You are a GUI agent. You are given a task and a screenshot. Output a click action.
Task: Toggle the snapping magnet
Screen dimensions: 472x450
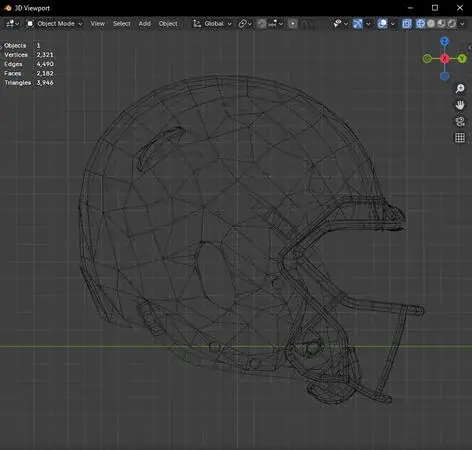262,24
